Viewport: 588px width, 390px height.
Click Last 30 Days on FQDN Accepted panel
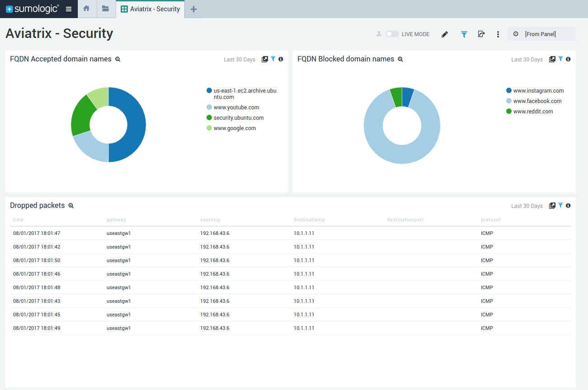[240, 60]
